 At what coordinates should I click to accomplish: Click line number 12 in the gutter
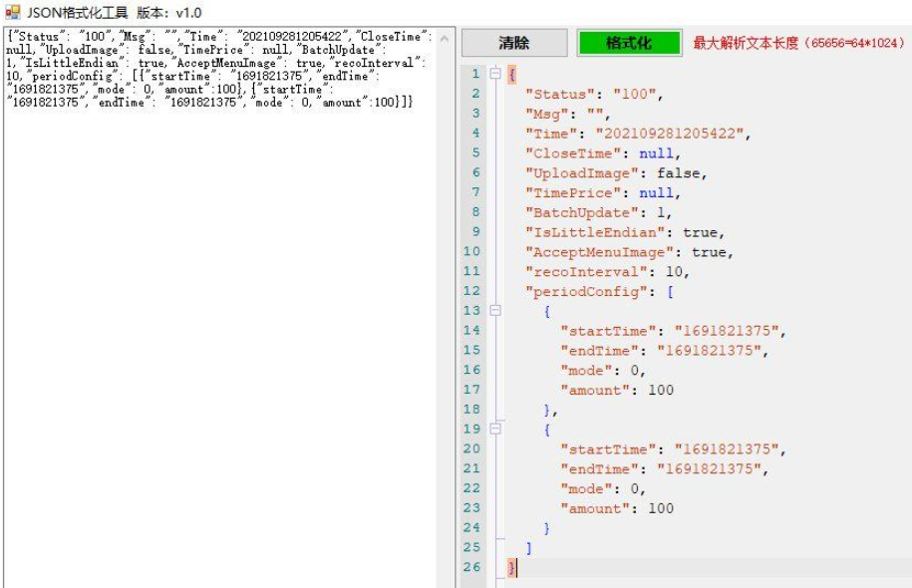471,291
